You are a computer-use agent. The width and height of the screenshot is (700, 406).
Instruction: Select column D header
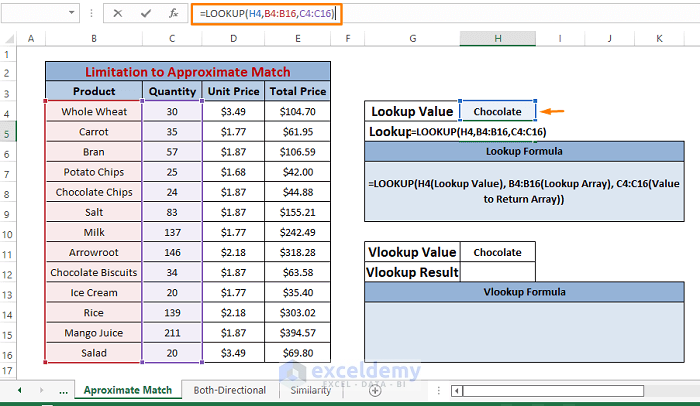click(x=233, y=39)
